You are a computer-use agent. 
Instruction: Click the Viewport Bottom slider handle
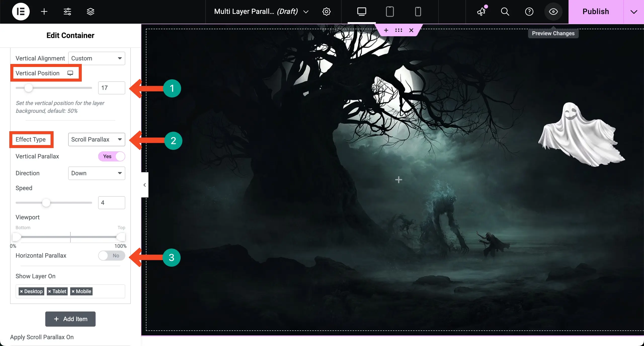(x=17, y=237)
